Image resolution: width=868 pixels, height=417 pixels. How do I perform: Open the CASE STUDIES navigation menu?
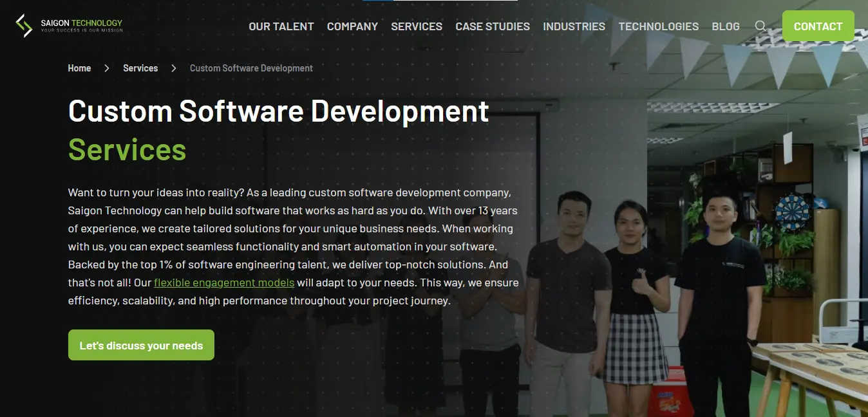[492, 26]
